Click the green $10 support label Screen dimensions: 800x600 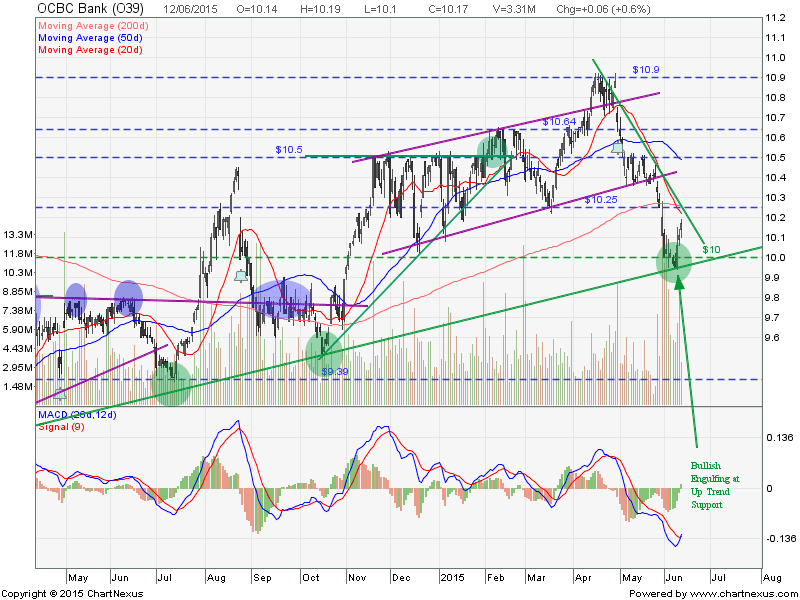pos(711,249)
